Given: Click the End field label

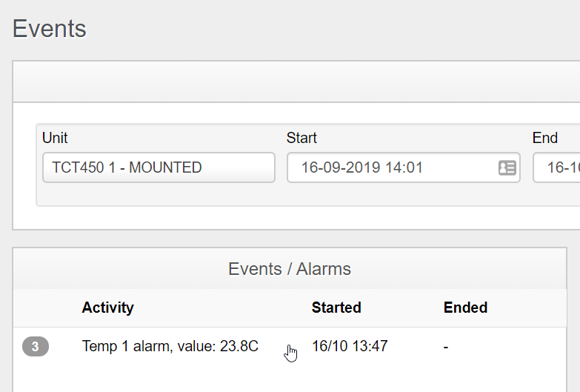Looking at the screenshot, I should 545,138.
